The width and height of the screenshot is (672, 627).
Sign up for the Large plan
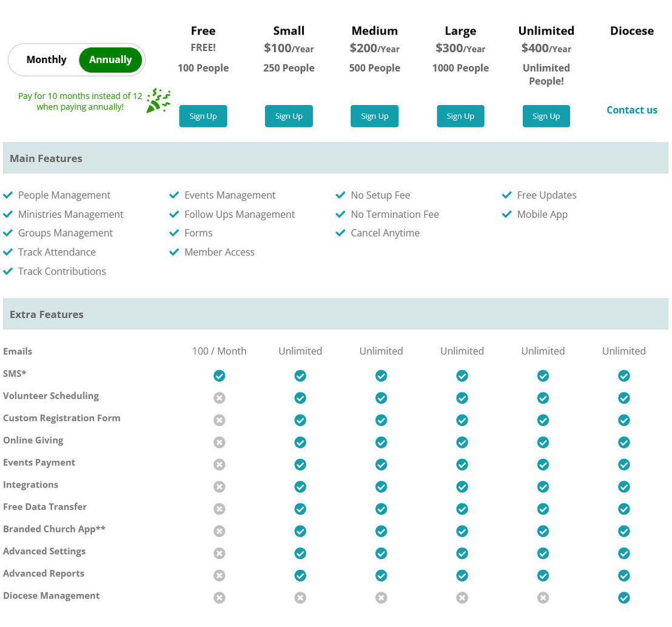coord(460,116)
